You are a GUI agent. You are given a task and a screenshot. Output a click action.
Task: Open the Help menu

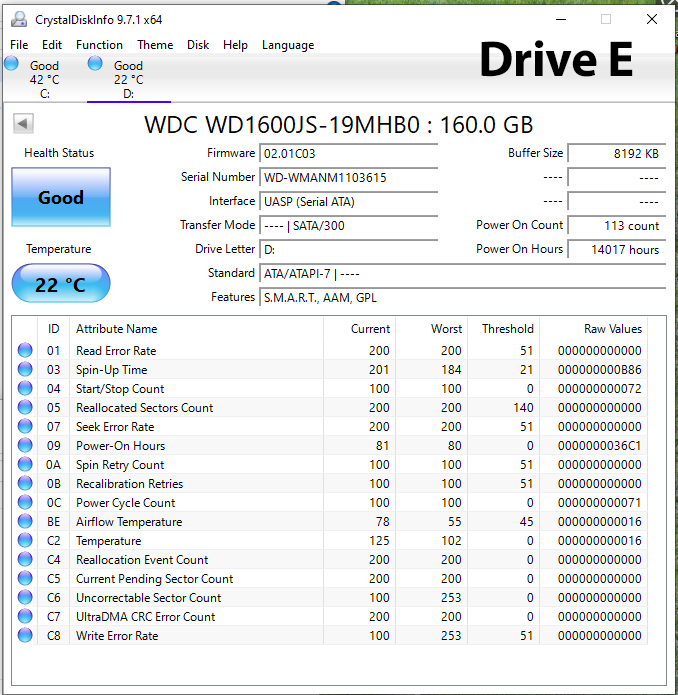235,45
